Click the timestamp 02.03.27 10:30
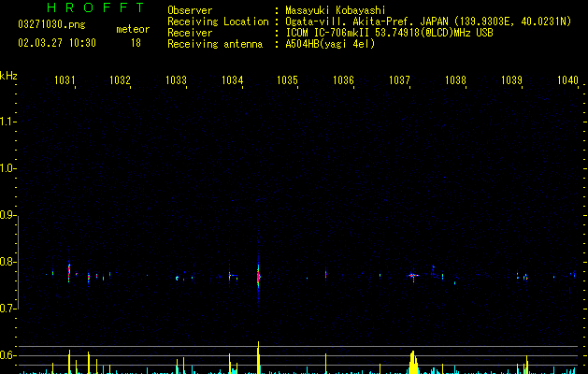 click(x=57, y=43)
